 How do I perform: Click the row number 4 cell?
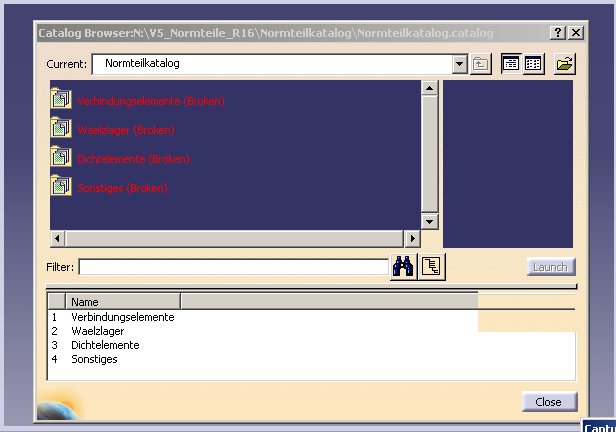pos(55,359)
